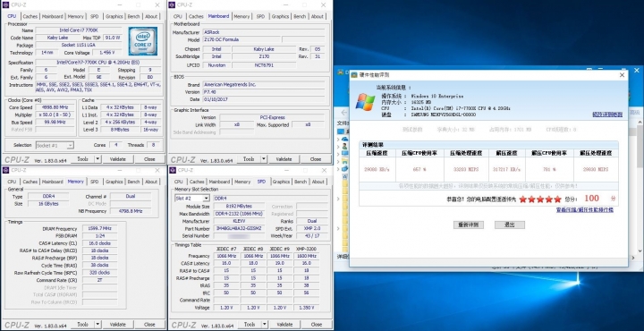Viewport: 644px width, 331px height.
Task: Click Max Bandwidth value DDR4-2132
Action: (239, 214)
